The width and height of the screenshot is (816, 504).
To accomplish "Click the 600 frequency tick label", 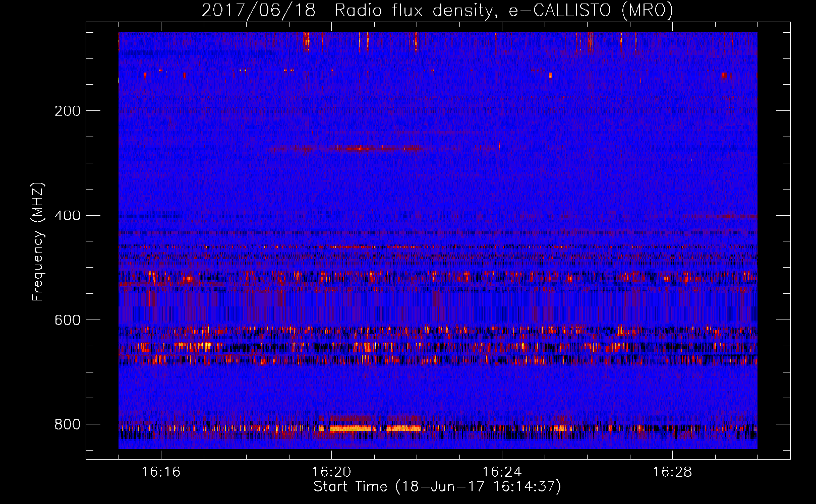I will (x=68, y=321).
